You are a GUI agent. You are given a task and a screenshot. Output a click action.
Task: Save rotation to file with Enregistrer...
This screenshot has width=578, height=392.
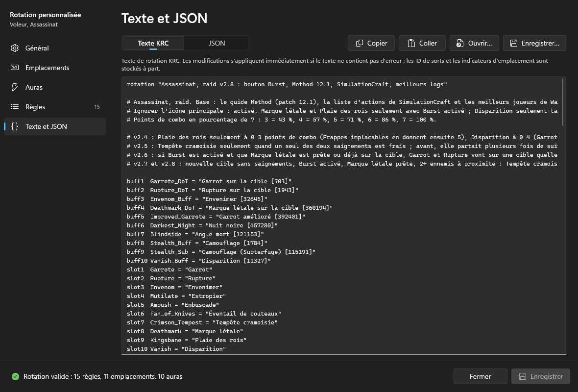(x=534, y=43)
